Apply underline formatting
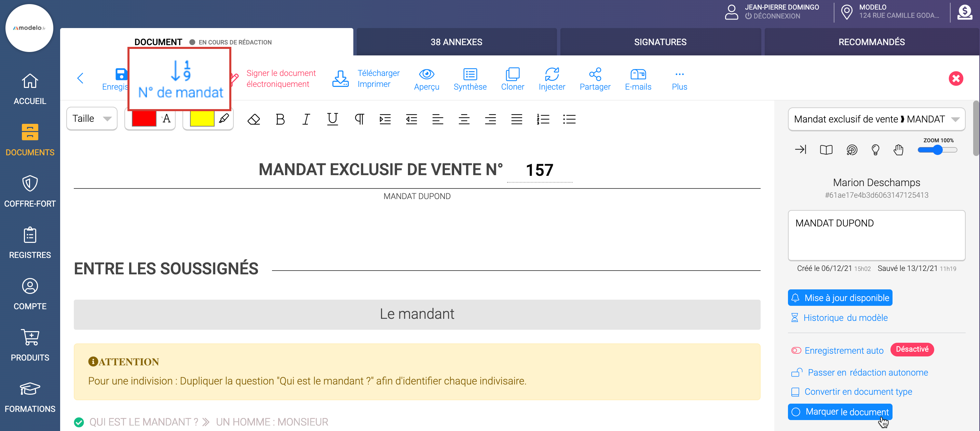The image size is (980, 431). [332, 119]
